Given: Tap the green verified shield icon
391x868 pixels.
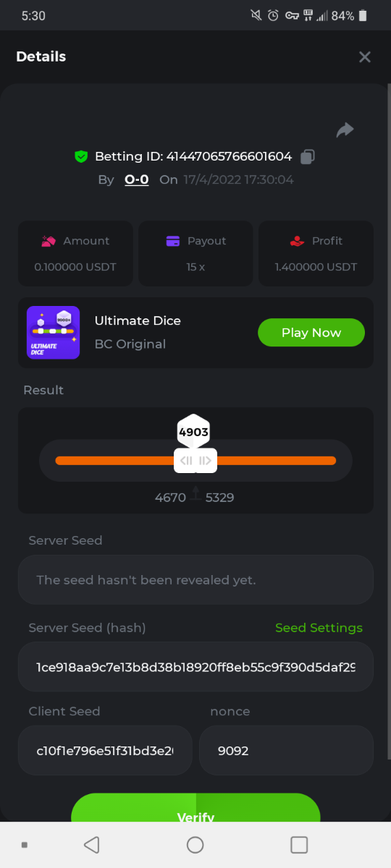Looking at the screenshot, I should 81,156.
